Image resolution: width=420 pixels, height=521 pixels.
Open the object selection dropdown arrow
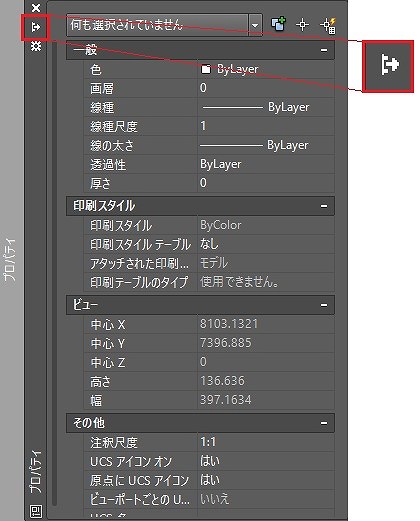[x=255, y=25]
